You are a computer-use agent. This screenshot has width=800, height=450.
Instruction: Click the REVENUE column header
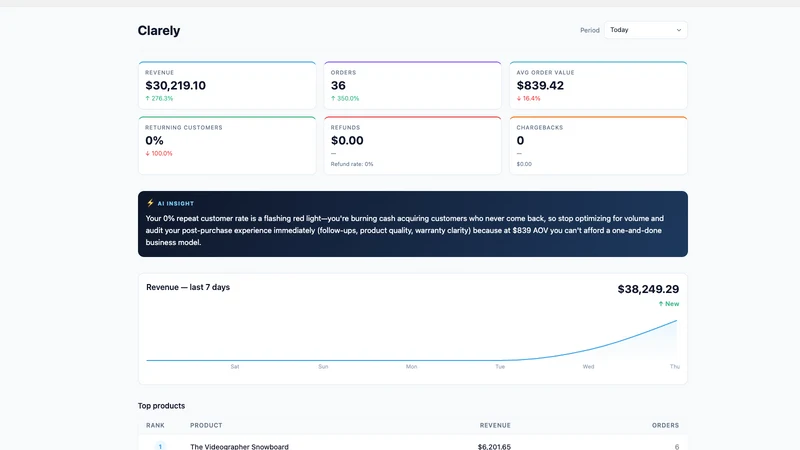(495, 426)
